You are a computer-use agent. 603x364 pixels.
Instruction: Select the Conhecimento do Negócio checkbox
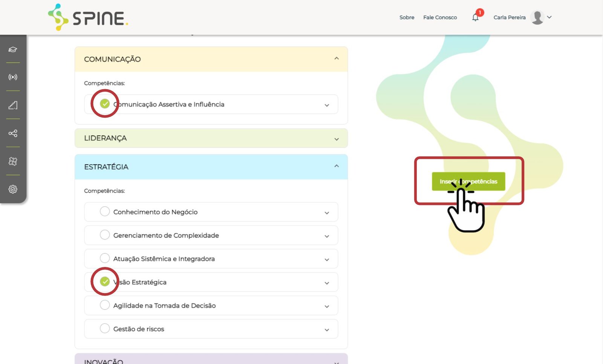[x=105, y=212]
